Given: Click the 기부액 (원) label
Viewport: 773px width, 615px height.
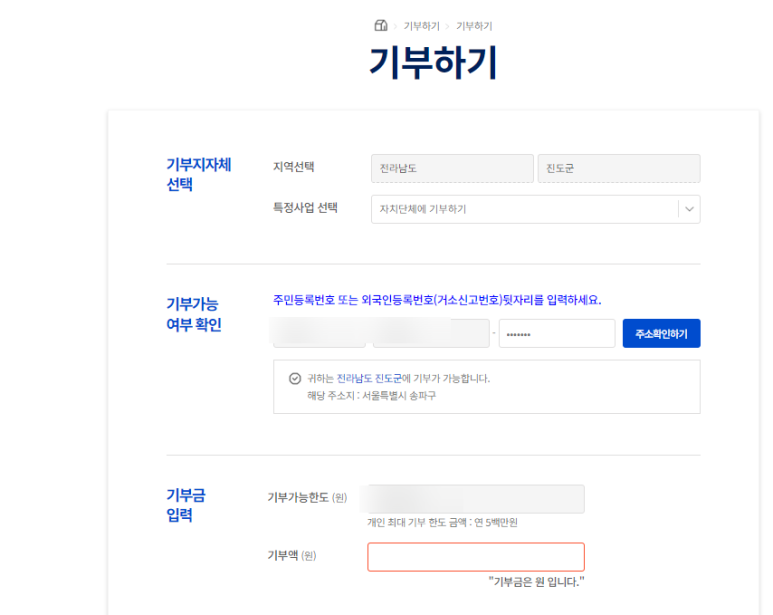Looking at the screenshot, I should tap(292, 555).
